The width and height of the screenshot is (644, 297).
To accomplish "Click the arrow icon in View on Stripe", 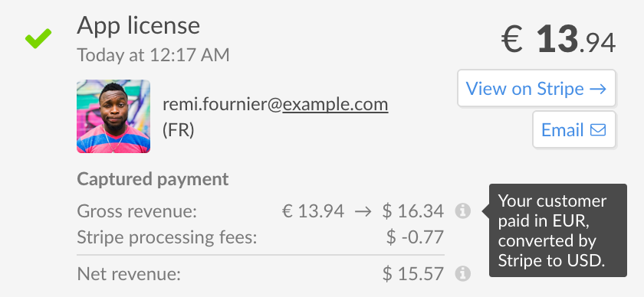I will click(597, 89).
